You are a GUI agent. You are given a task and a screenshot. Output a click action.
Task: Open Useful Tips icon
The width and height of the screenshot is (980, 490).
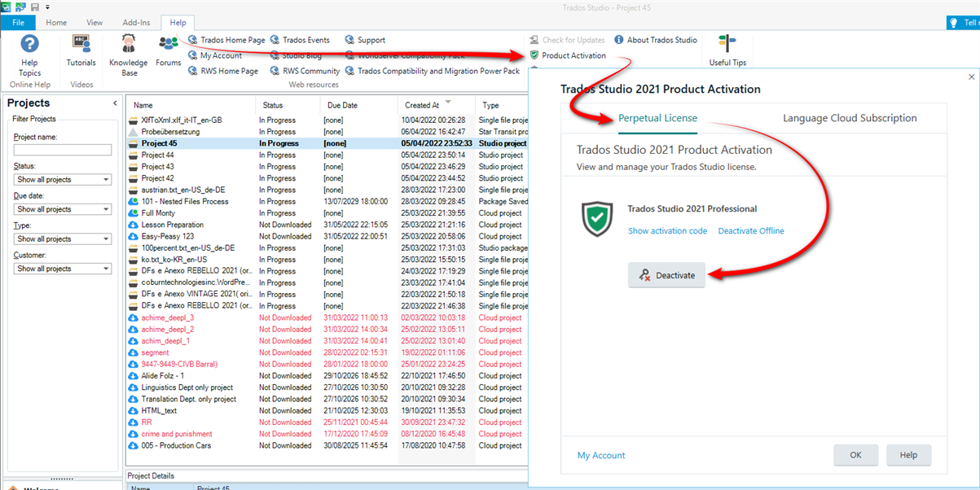tap(727, 50)
